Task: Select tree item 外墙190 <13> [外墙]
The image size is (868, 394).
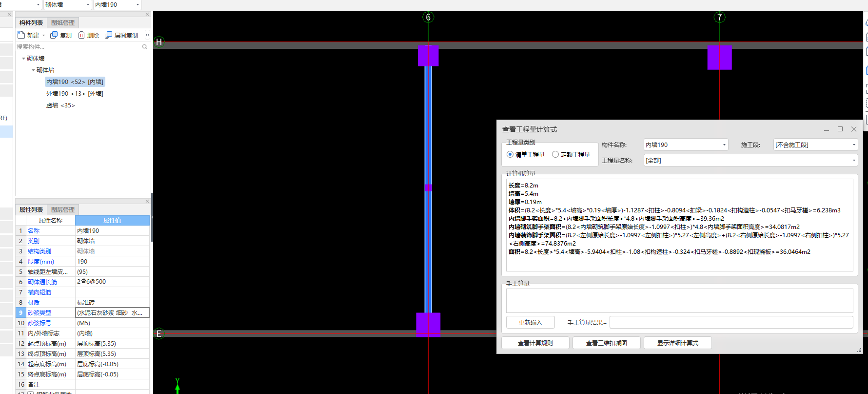Action: 75,94
